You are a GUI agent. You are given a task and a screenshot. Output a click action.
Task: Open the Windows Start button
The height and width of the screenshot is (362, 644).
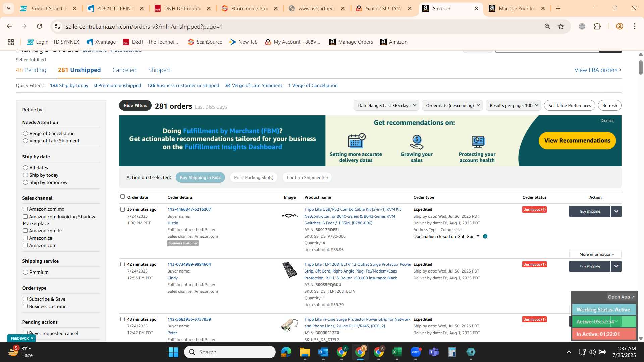click(x=173, y=352)
